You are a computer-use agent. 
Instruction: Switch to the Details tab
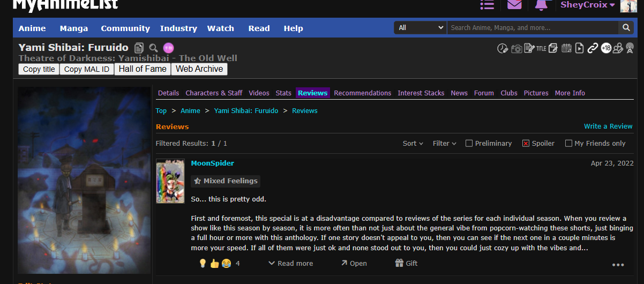tap(169, 93)
